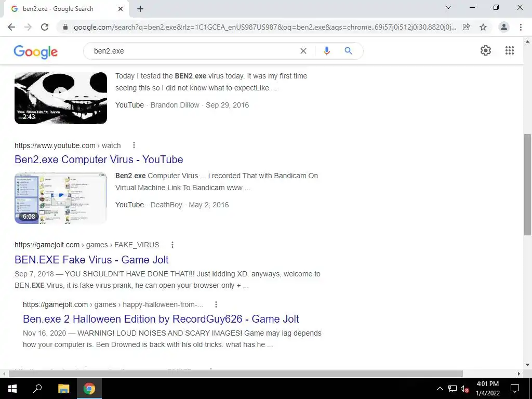The image size is (532, 399).
Task: Open the clock showing 4:01 PM
Action: pos(487,389)
